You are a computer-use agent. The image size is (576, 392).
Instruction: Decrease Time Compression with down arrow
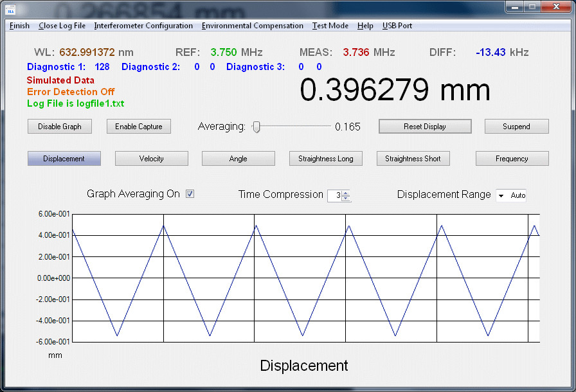[346, 198]
